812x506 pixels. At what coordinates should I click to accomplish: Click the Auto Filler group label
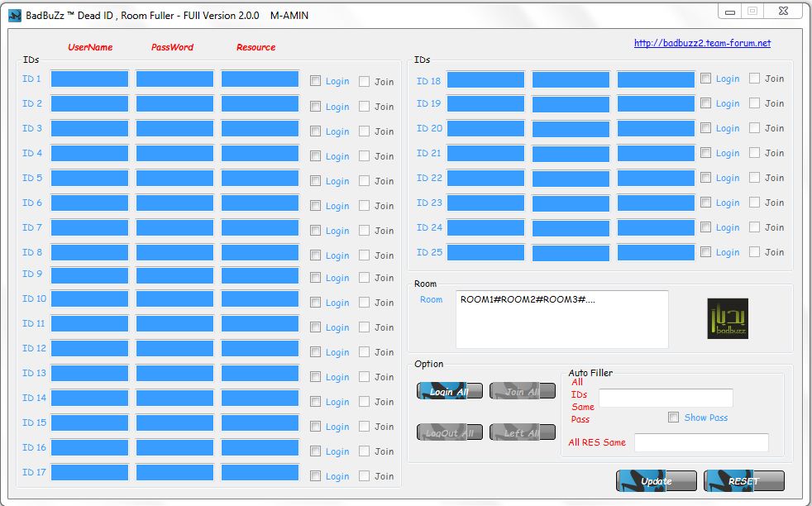(x=590, y=373)
